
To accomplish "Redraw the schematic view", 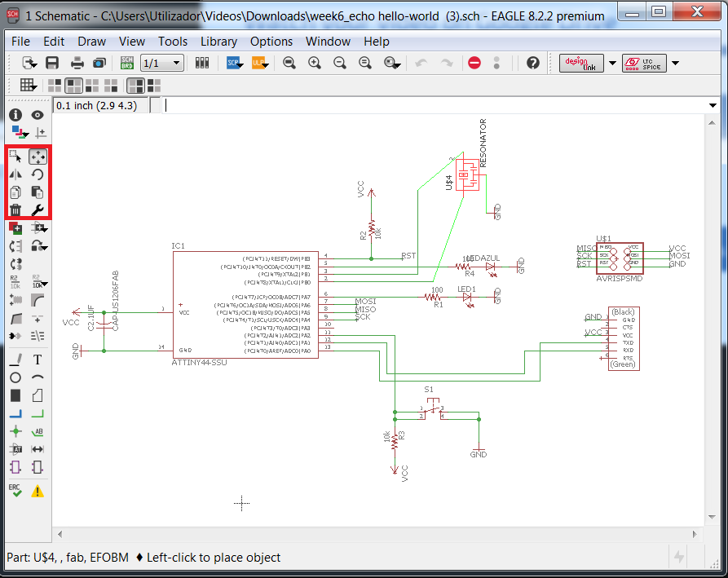I will tap(365, 63).
